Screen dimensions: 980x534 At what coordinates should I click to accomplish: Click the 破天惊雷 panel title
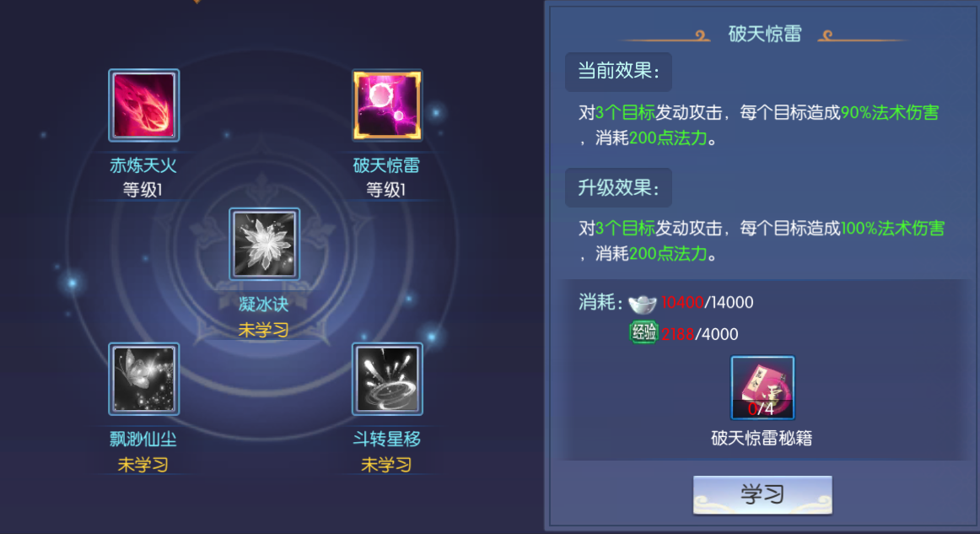click(765, 34)
